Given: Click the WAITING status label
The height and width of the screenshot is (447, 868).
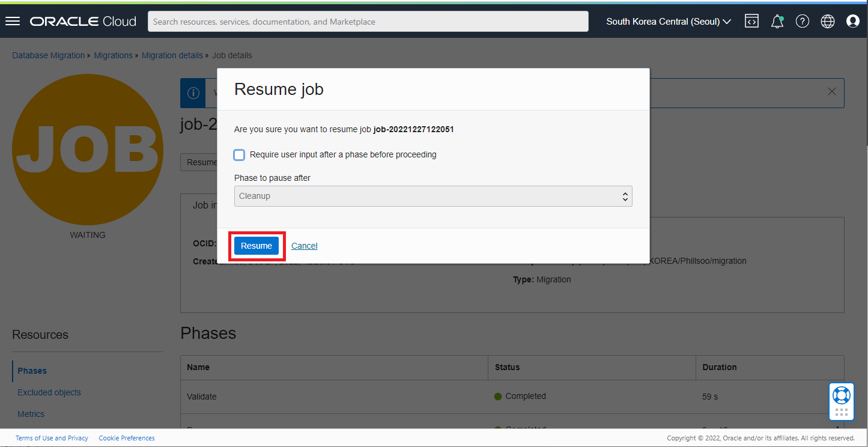Looking at the screenshot, I should click(x=88, y=235).
